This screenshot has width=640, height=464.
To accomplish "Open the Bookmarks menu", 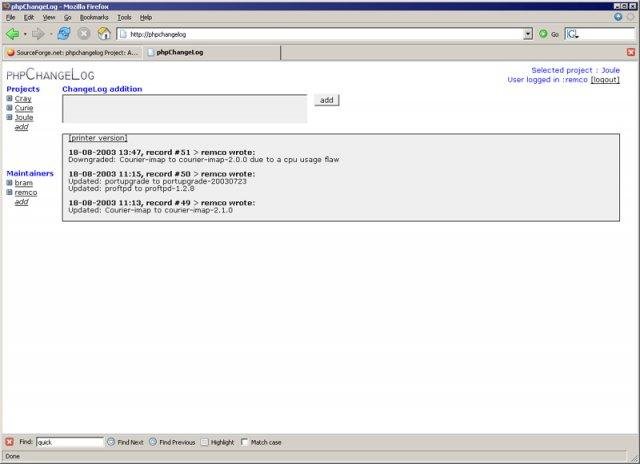I will click(94, 17).
